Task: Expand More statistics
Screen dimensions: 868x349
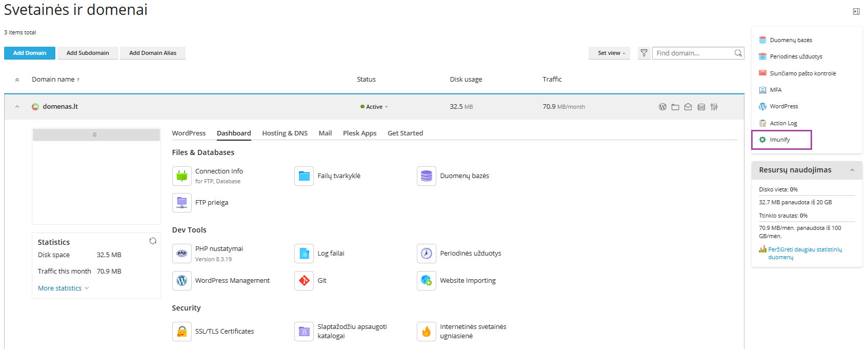Action: pyautogui.click(x=64, y=288)
